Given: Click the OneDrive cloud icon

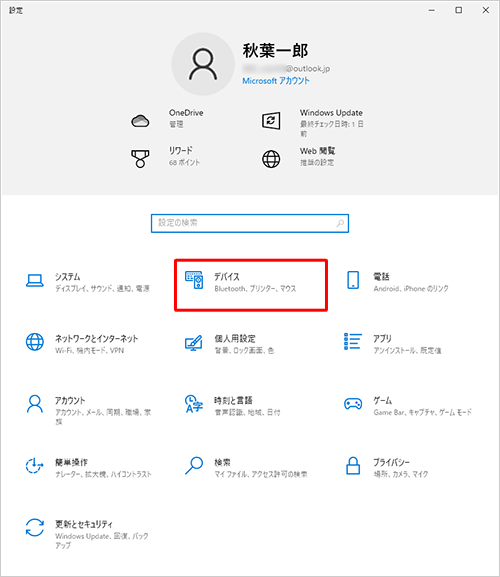Looking at the screenshot, I should [140, 121].
